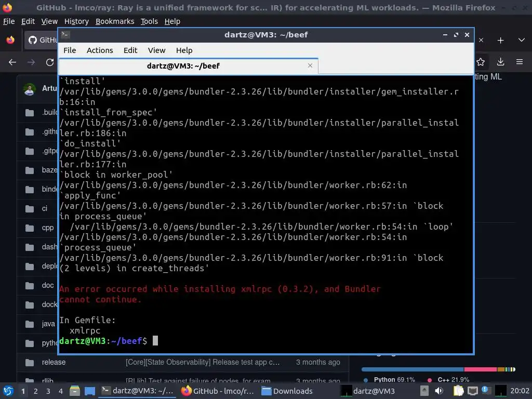Open the Firefox Edit menu
532x399 pixels.
[28, 21]
